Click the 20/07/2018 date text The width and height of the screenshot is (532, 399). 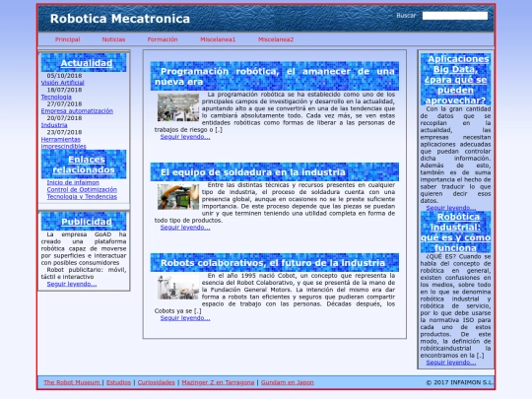[64, 118]
